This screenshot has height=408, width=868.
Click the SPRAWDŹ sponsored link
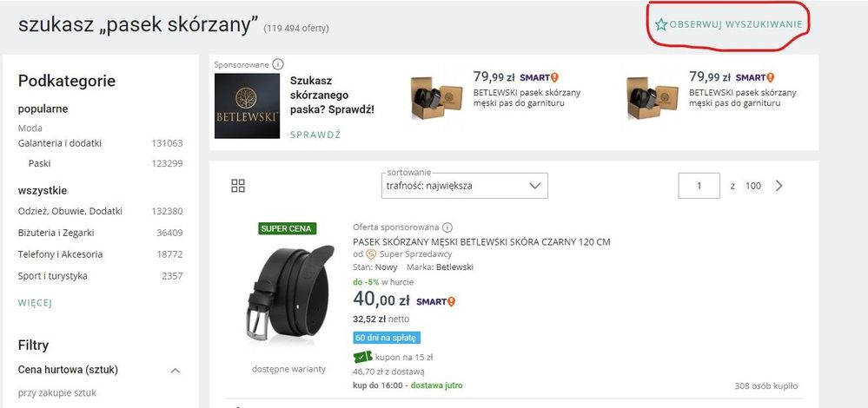tap(315, 135)
